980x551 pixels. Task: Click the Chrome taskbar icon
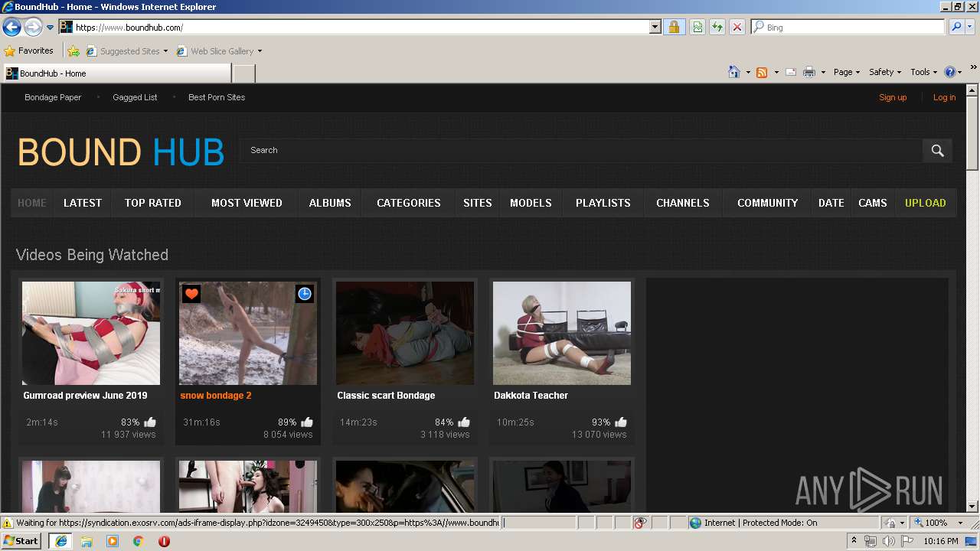click(139, 541)
